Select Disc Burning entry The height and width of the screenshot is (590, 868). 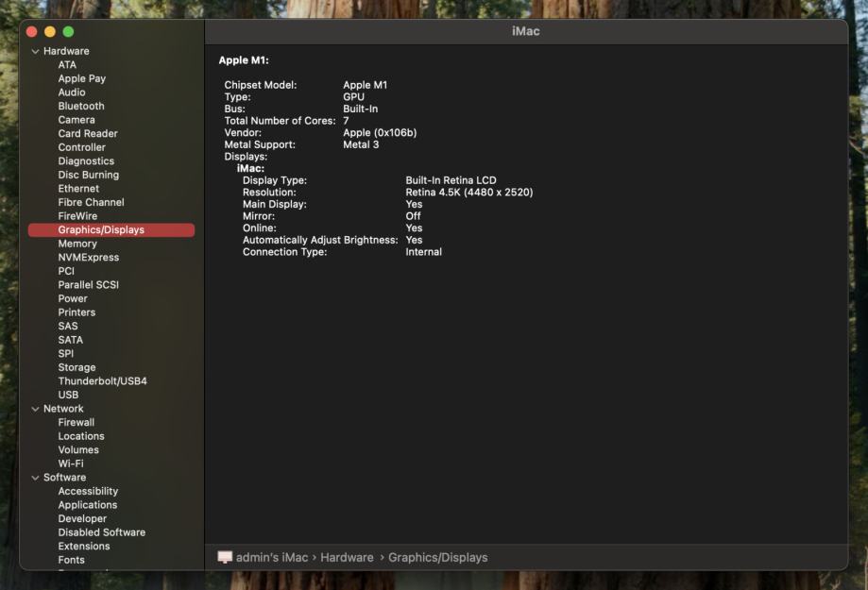pyautogui.click(x=88, y=175)
